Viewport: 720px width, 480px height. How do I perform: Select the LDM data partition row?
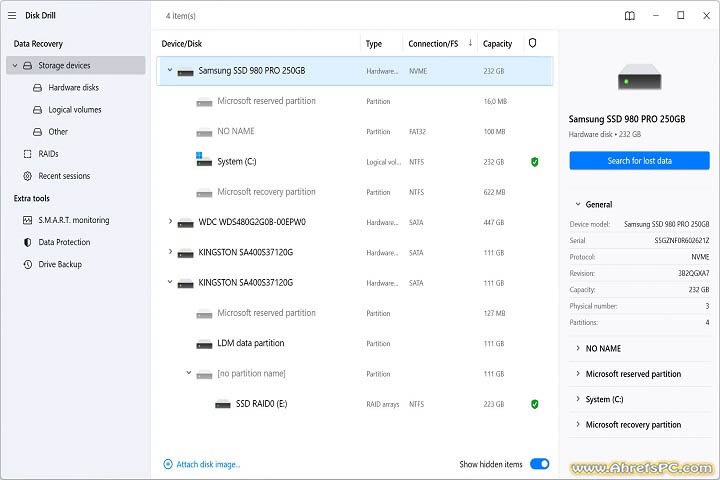click(354, 343)
